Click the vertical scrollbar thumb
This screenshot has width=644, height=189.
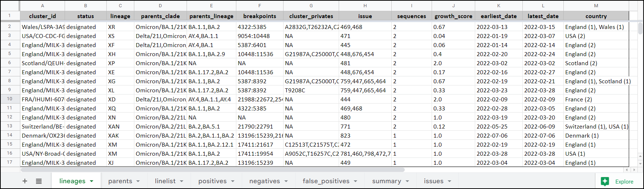point(640,28)
